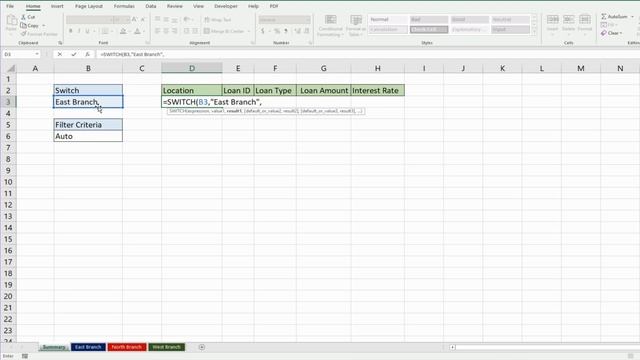Open Clipboard group dialog launcher
This screenshot has width=640, height=360.
60,43
